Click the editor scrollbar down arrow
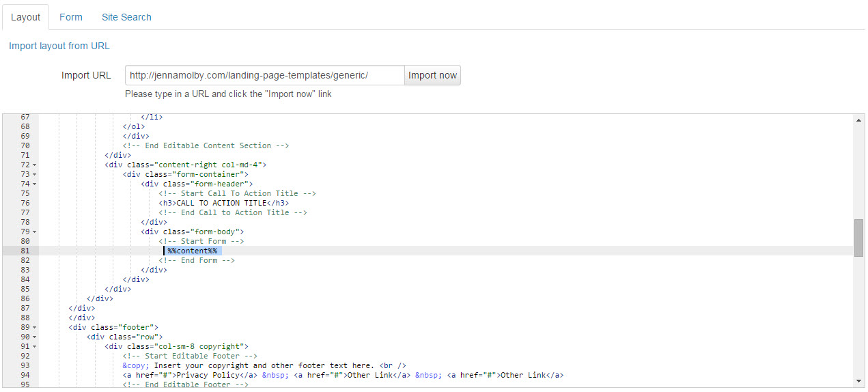868x392 pixels. click(858, 380)
